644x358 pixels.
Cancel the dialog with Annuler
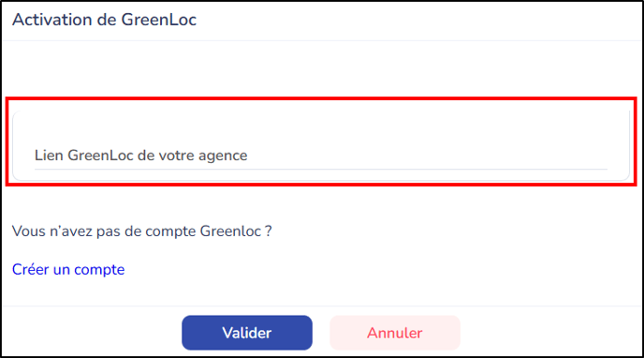395,333
